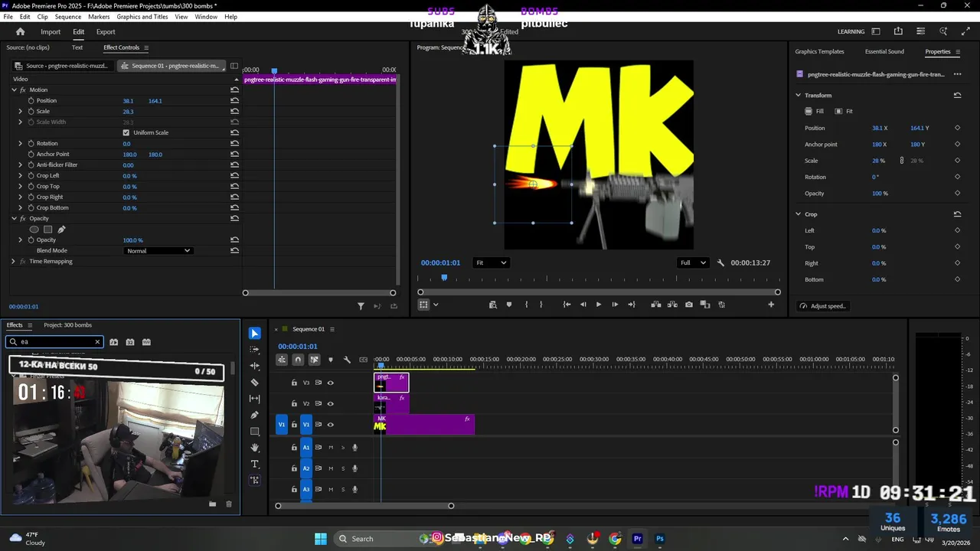Create ellipse mask under Opacity
The height and width of the screenshot is (551, 980).
(34, 229)
